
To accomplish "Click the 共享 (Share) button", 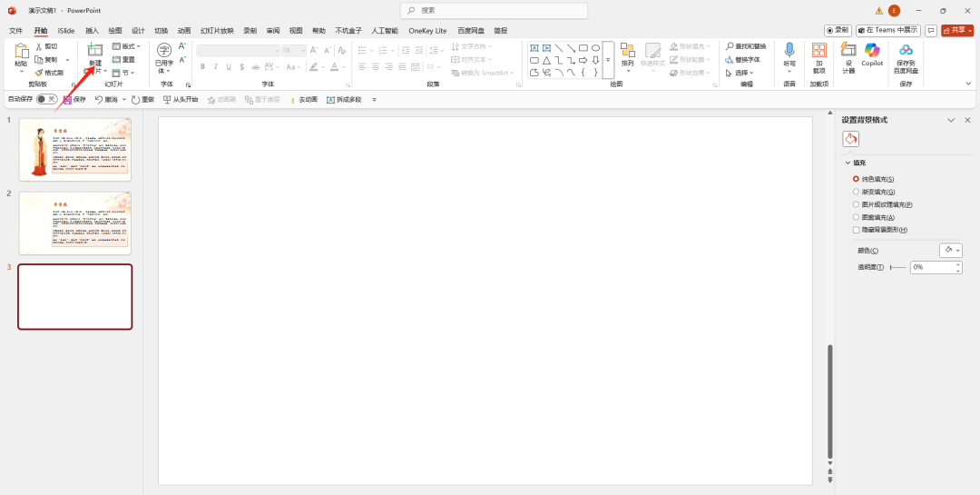I will pos(957,30).
